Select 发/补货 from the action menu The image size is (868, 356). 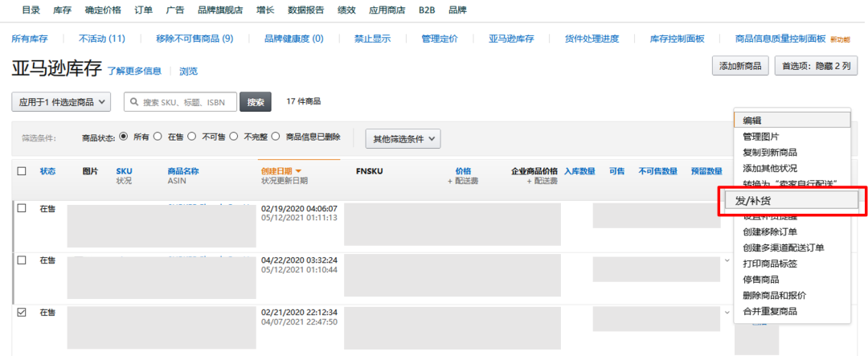(792, 200)
